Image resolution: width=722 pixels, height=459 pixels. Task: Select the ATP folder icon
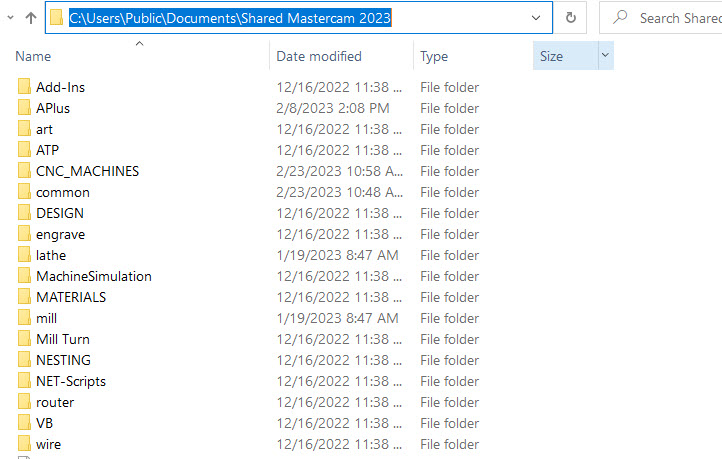tap(24, 150)
